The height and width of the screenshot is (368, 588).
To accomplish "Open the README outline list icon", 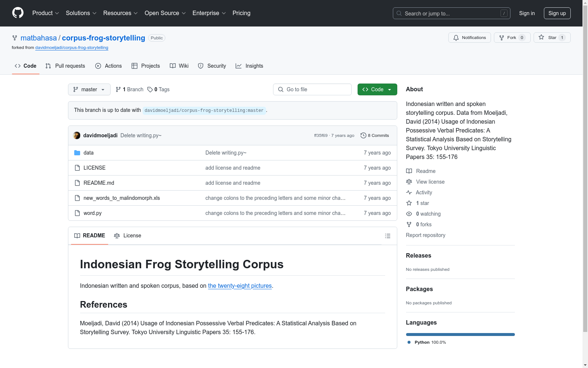I will [x=388, y=236].
